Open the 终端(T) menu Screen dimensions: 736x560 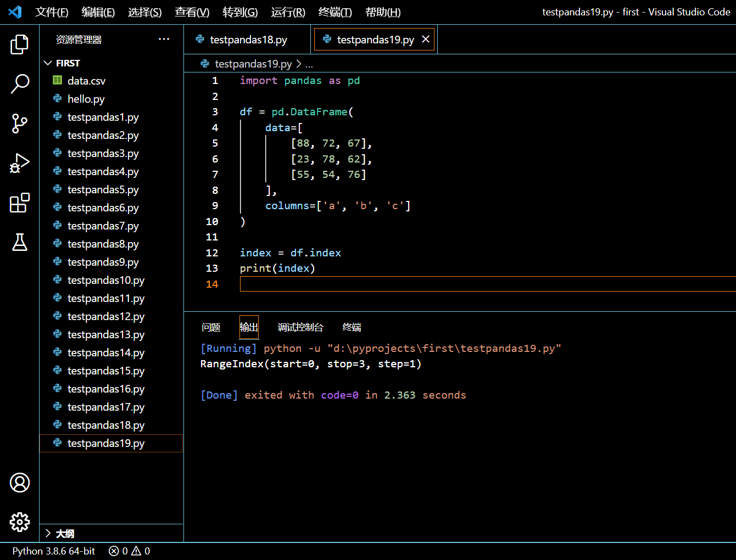pyautogui.click(x=336, y=12)
